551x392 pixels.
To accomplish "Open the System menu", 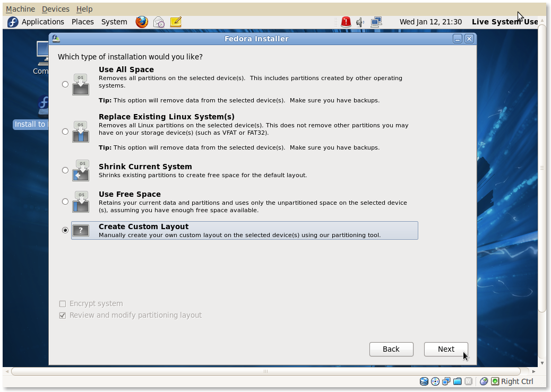I will (114, 22).
